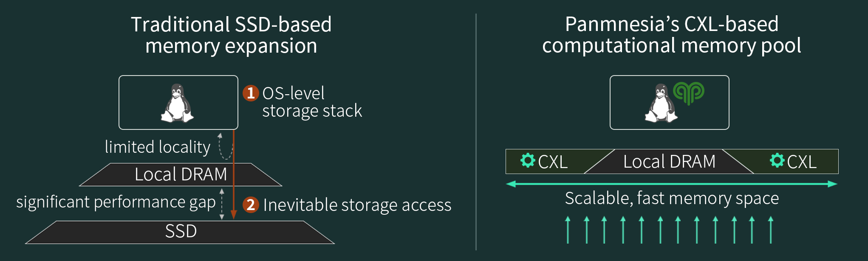
Task: Click the gear icon in the right CXL block
Action: coord(777,160)
